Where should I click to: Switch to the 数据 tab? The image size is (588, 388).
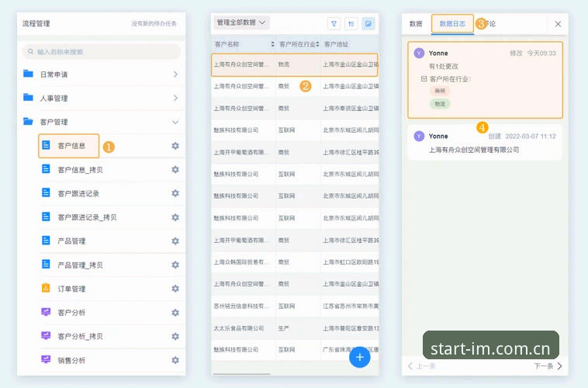point(416,24)
